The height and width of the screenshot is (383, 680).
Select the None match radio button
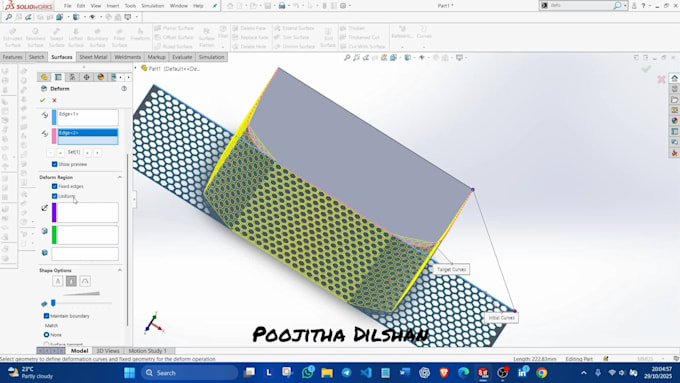tap(46, 334)
